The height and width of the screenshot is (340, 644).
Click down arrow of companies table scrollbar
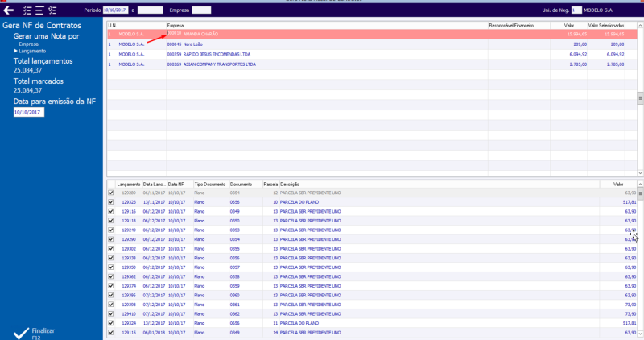(640, 173)
